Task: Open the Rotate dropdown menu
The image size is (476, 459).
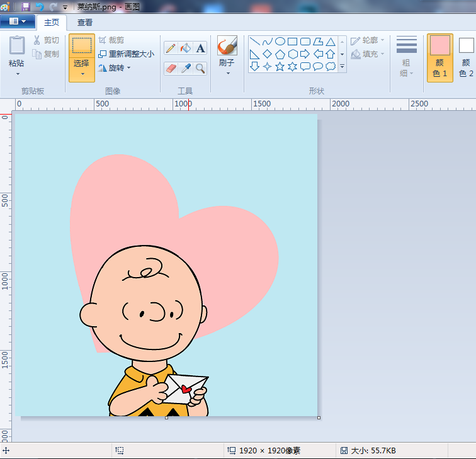Action: point(128,68)
